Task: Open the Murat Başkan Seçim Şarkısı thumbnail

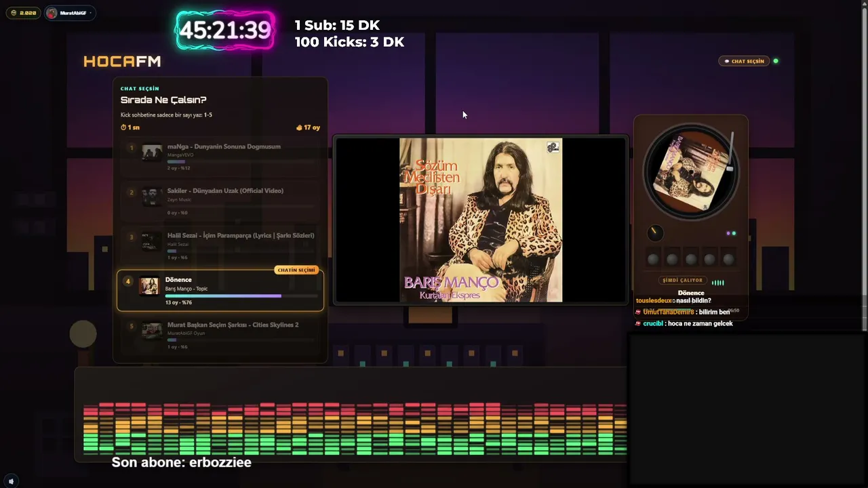Action: [x=152, y=330]
